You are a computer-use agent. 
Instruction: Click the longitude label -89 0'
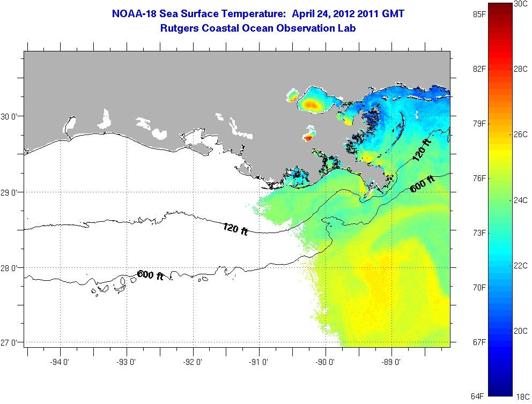391,362
